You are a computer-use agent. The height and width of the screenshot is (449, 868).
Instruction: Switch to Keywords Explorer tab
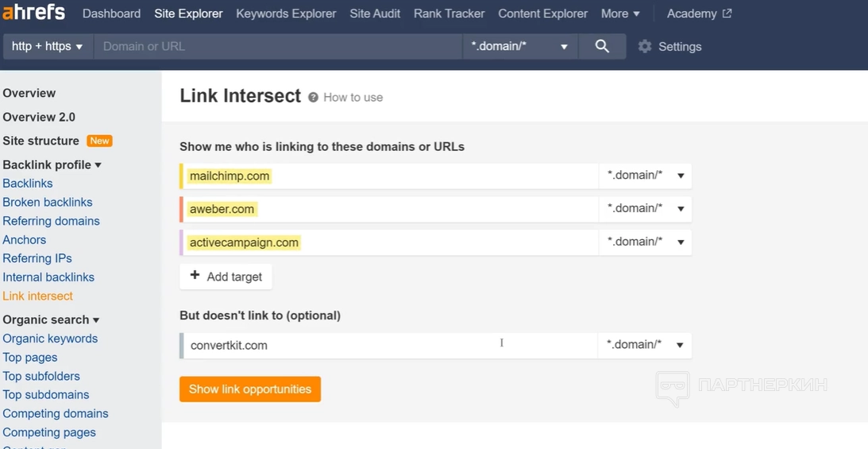tap(286, 14)
